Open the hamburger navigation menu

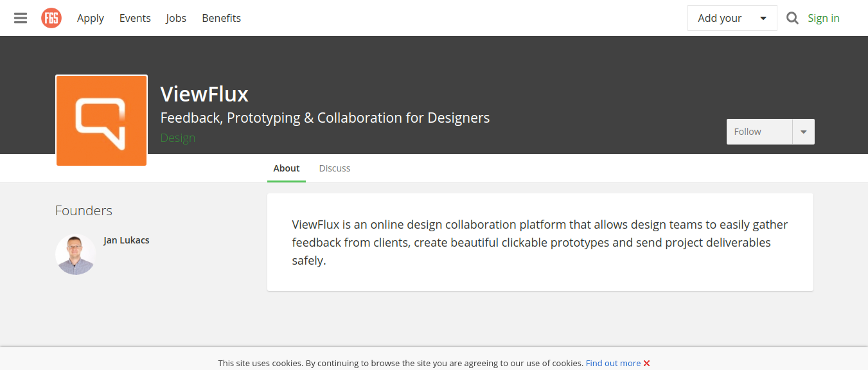[21, 18]
